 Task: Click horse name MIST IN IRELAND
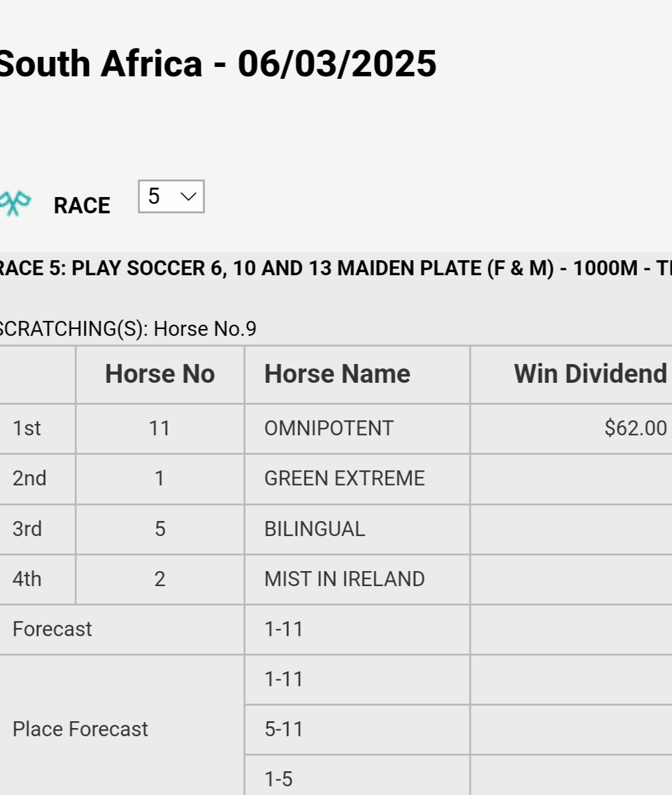344,579
